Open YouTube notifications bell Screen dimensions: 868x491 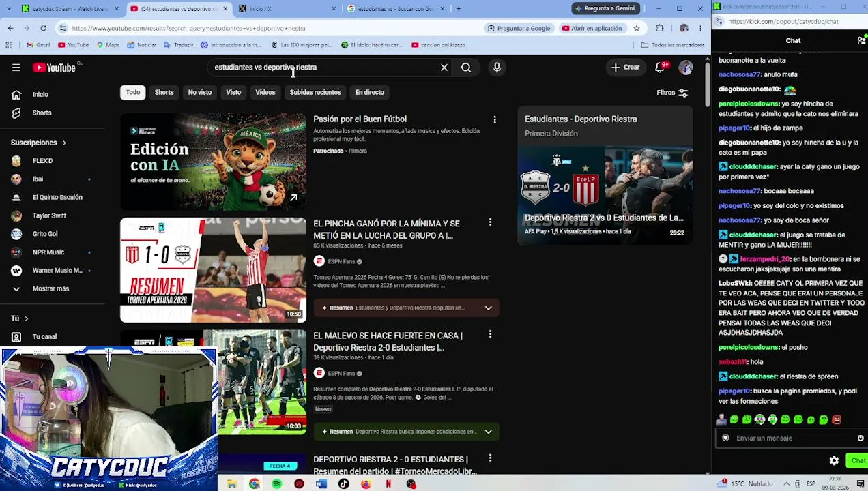[660, 68]
